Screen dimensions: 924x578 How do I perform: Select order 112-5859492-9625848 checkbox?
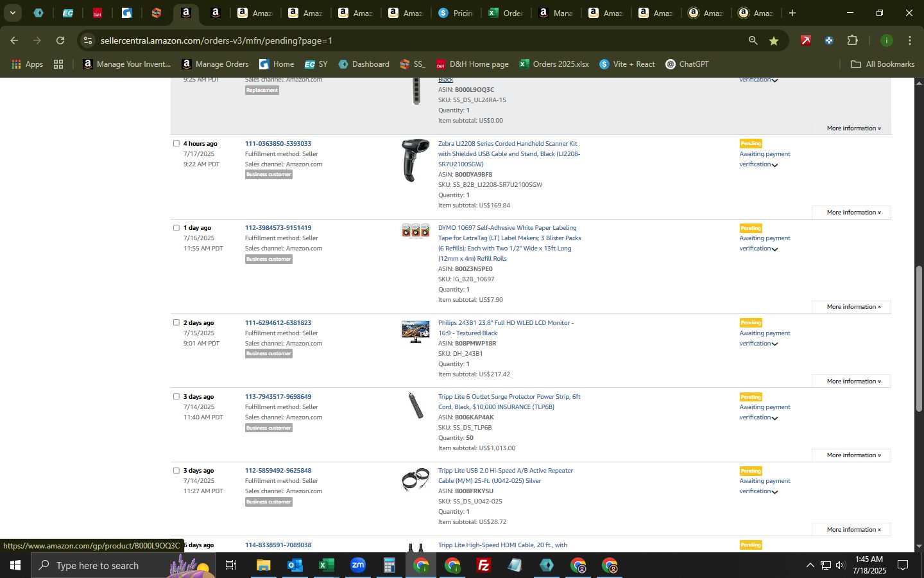[x=176, y=470]
